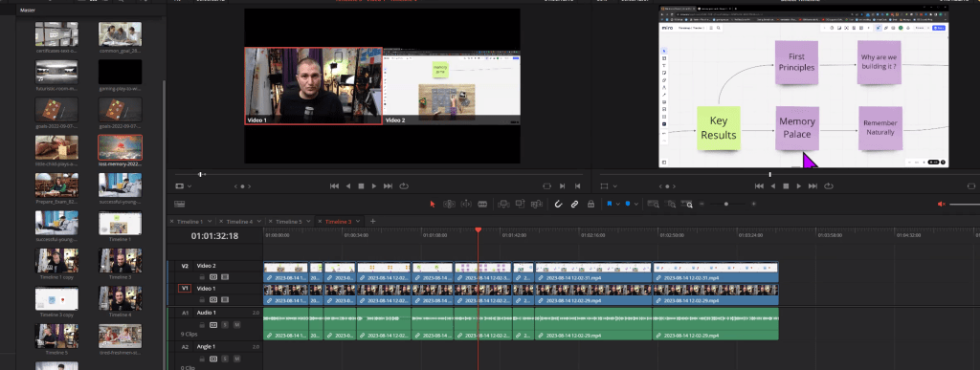Image resolution: width=980 pixels, height=370 pixels.
Task: Select Video 1 angle in multicam viewer
Action: point(313,86)
